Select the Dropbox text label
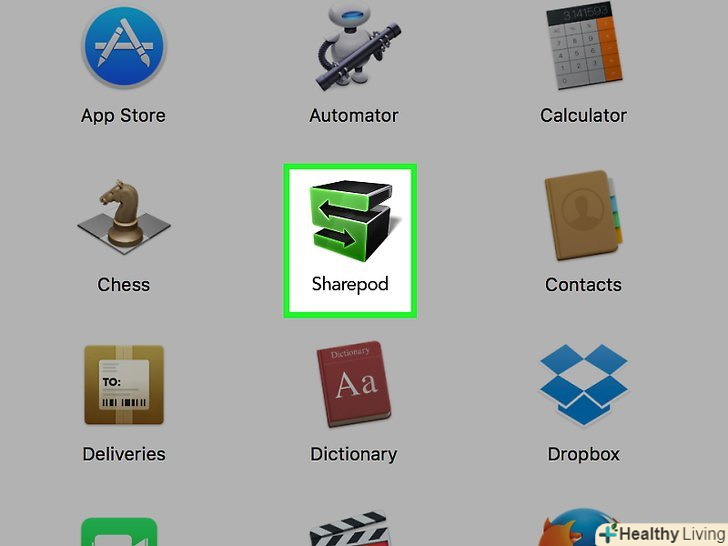728x546 pixels. tap(584, 455)
